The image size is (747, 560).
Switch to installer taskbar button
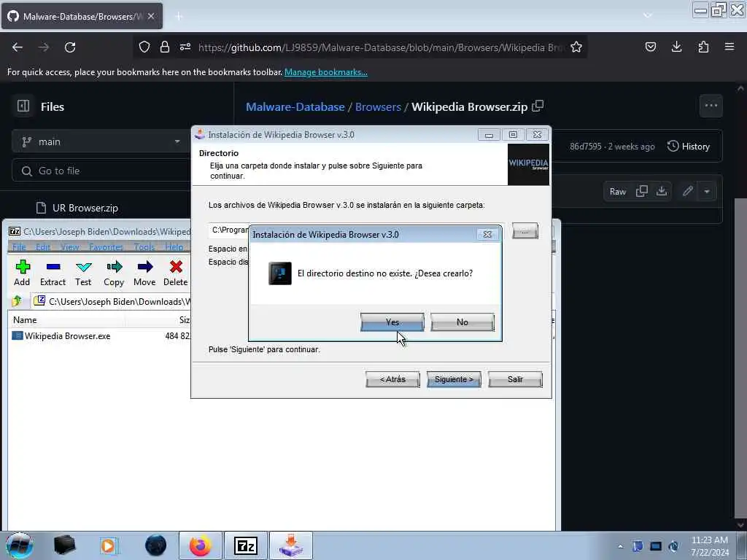pyautogui.click(x=291, y=545)
